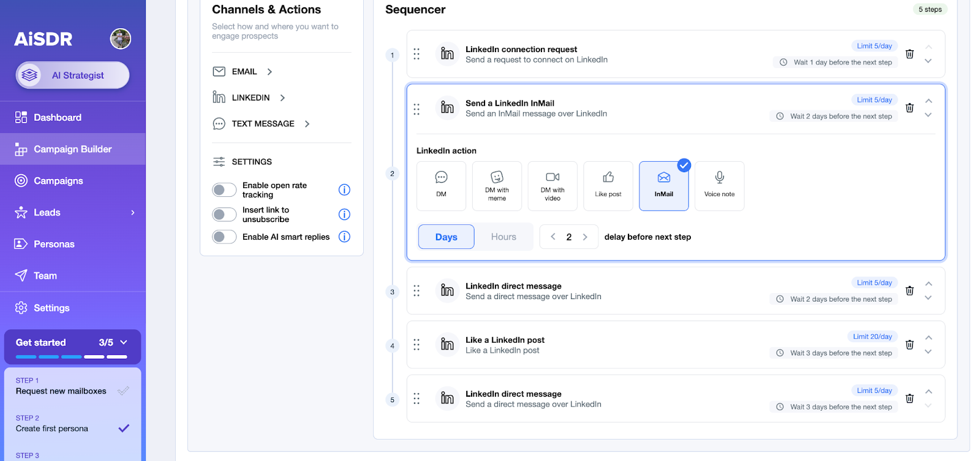This screenshot has width=980, height=461.
Task: Grab drag handle of Like a LinkedIn post step
Action: coord(417,345)
